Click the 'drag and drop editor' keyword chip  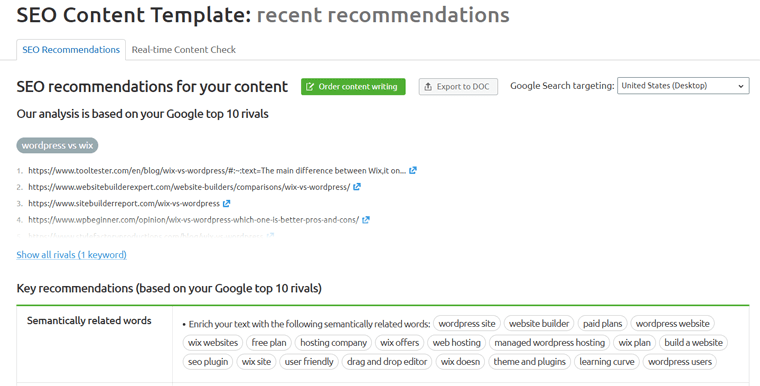coord(387,362)
